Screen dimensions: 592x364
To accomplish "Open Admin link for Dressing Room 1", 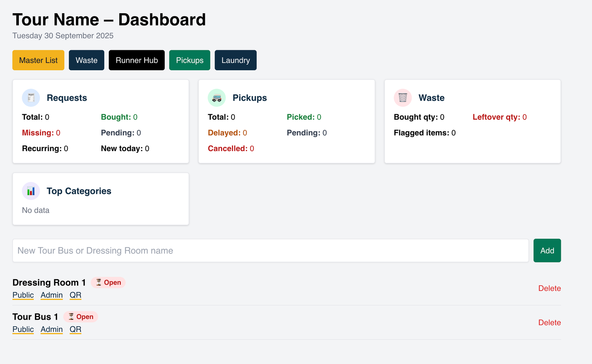I will point(52,295).
